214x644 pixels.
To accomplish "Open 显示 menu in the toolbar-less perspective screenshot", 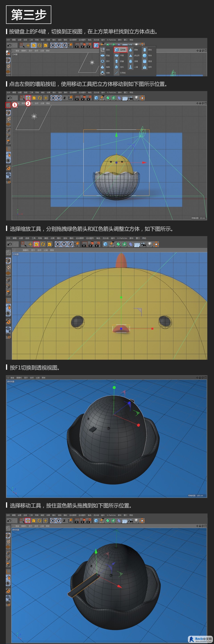I will [26, 378].
